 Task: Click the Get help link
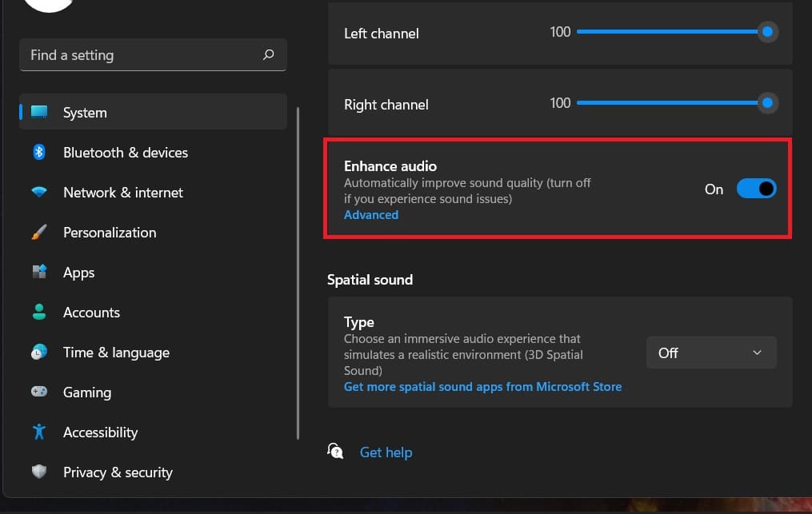pos(386,452)
